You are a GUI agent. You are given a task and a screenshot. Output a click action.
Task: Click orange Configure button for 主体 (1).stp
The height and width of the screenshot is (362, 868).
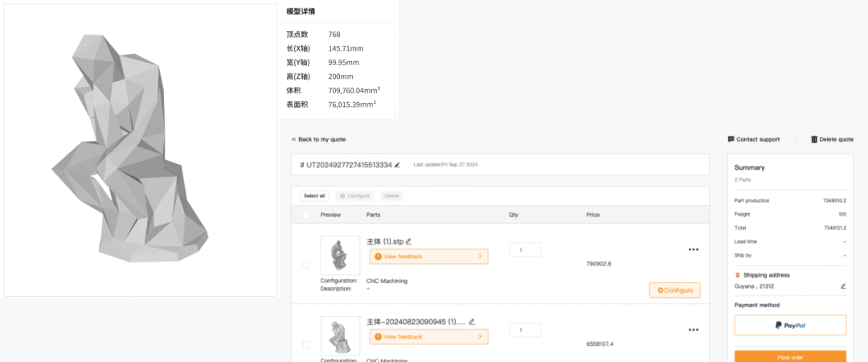click(674, 290)
